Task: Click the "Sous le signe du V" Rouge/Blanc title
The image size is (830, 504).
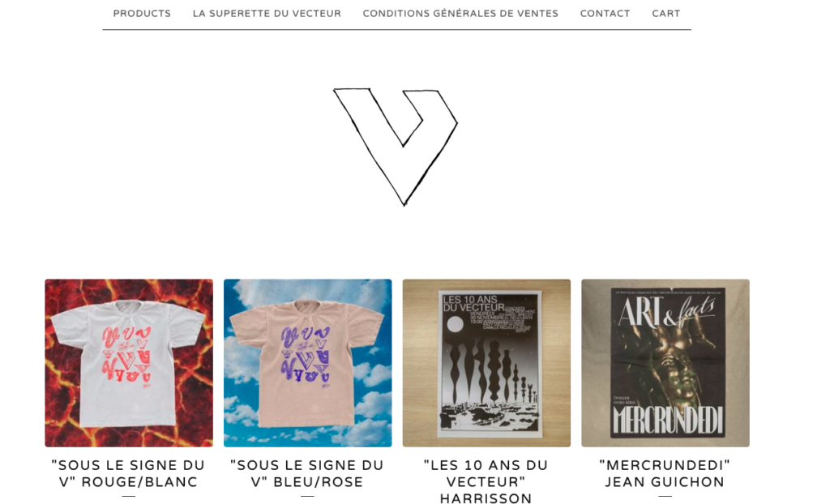Action: click(x=128, y=474)
